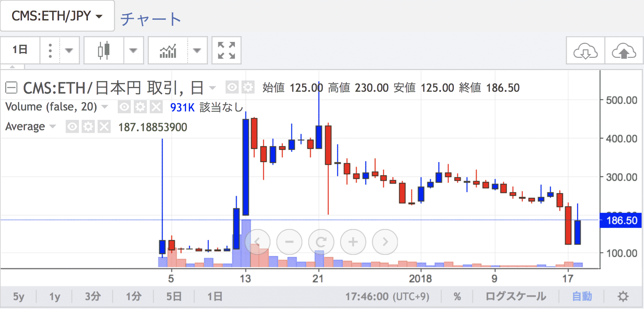Toggle ログスケール log scale
The image size is (644, 309).
pyautogui.click(x=516, y=297)
